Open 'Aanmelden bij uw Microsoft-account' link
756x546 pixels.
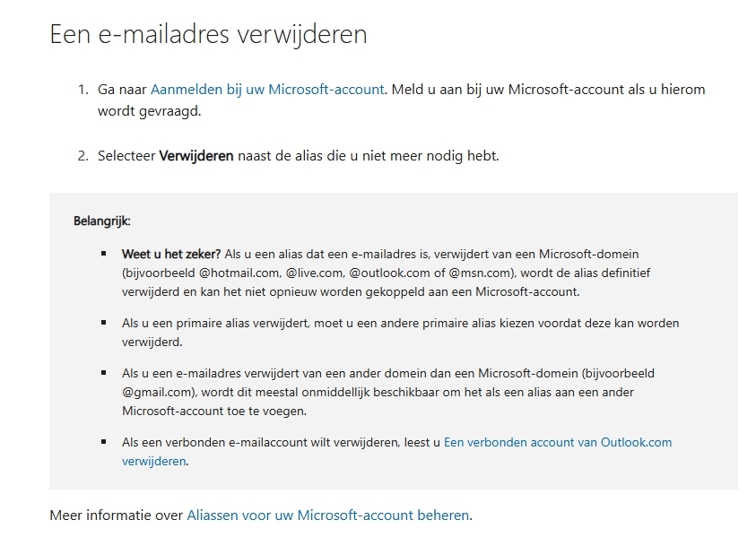[x=267, y=90]
